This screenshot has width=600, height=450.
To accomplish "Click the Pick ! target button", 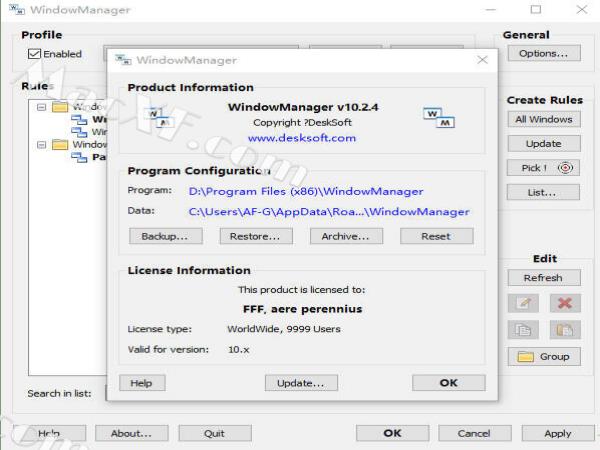I will pos(543,168).
